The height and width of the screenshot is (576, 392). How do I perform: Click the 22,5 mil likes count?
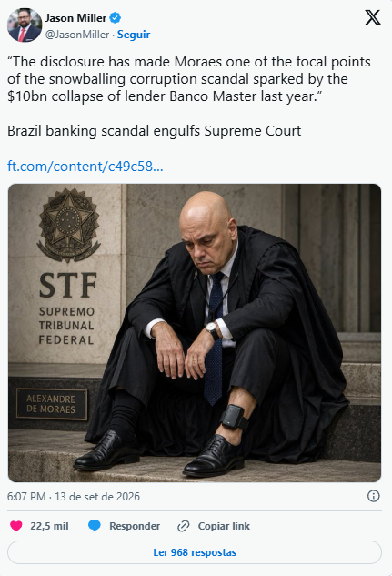pos(49,526)
